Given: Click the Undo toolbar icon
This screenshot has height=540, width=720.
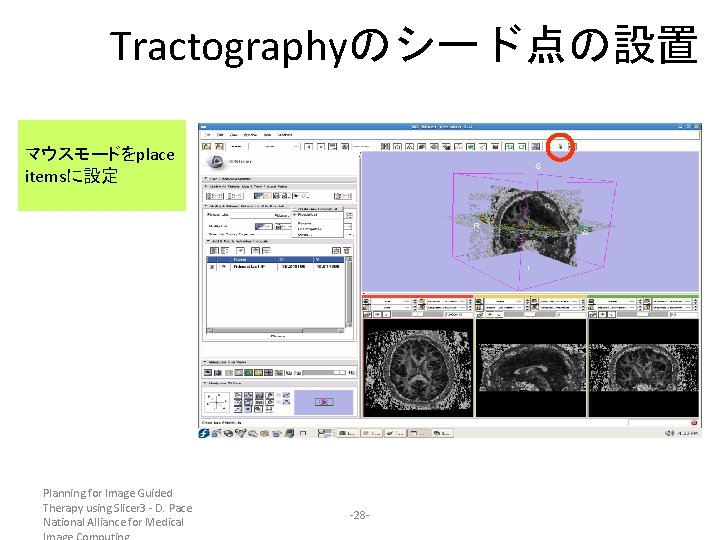Looking at the screenshot, I should point(509,146).
